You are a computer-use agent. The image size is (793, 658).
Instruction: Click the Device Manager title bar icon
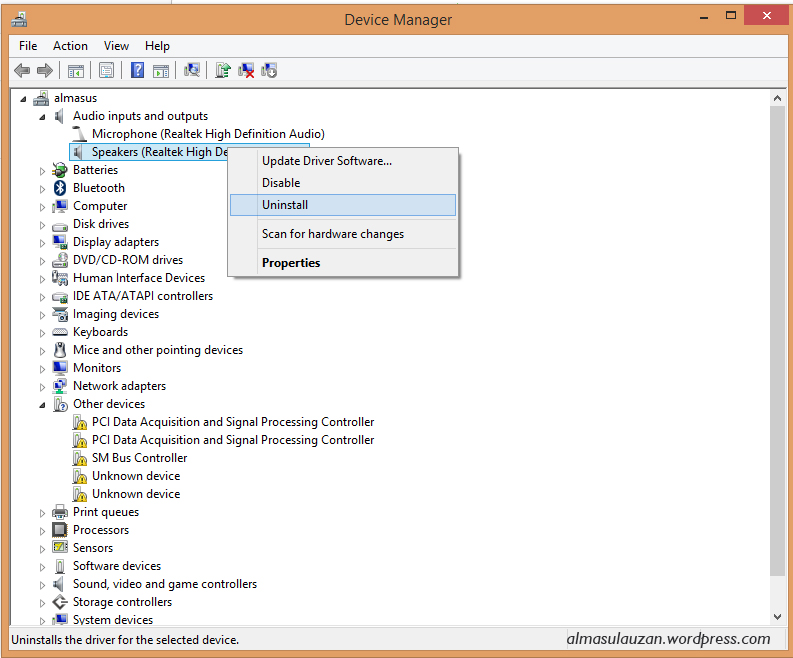coord(19,20)
